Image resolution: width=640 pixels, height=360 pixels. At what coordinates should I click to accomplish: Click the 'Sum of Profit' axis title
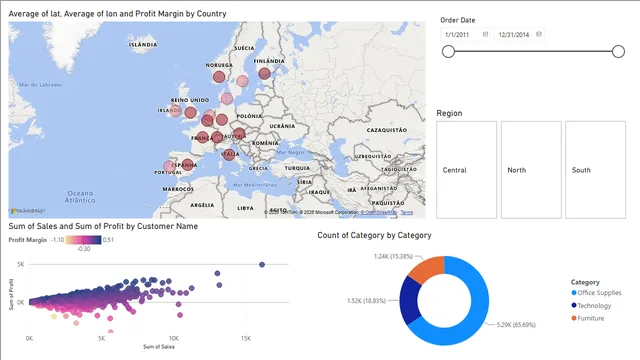click(11, 294)
